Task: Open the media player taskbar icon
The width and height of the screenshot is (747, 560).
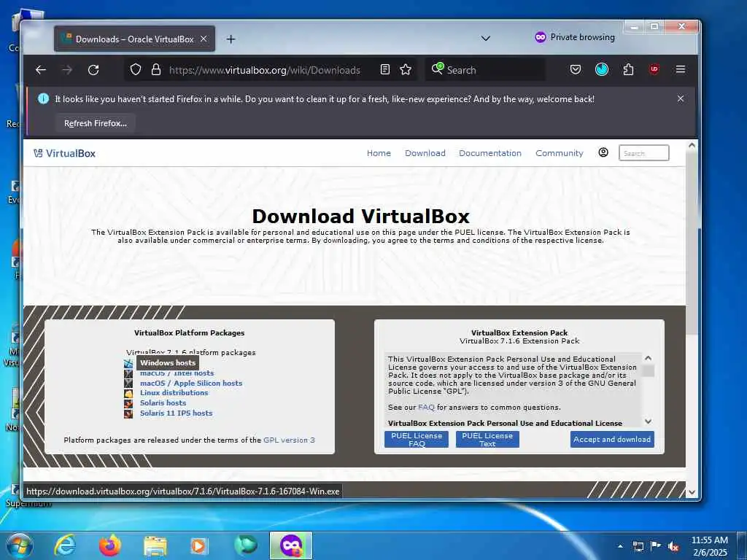Action: pos(198,545)
